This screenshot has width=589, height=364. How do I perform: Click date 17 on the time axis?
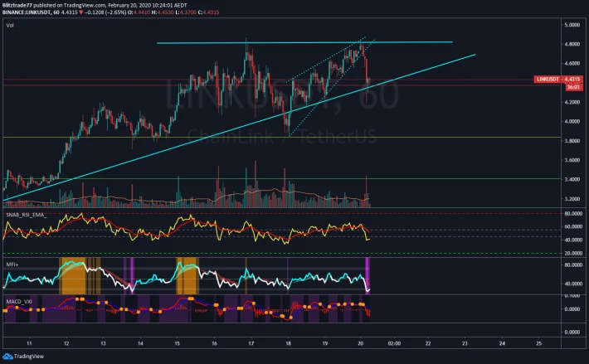pyautogui.click(x=251, y=343)
